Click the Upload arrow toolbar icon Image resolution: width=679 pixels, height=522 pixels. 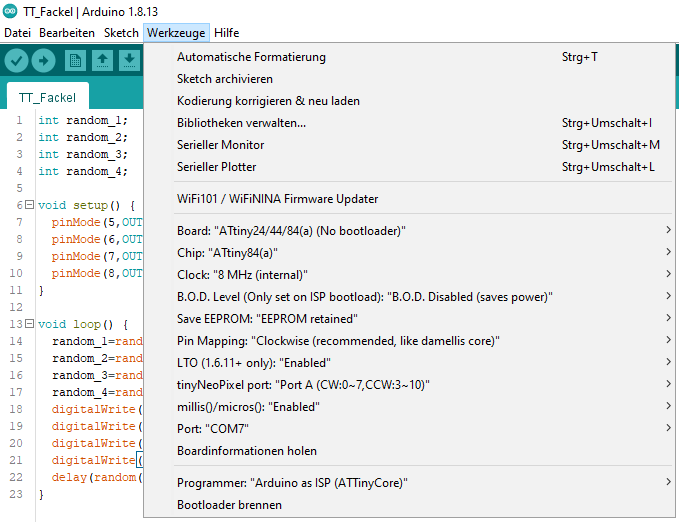[x=43, y=61]
